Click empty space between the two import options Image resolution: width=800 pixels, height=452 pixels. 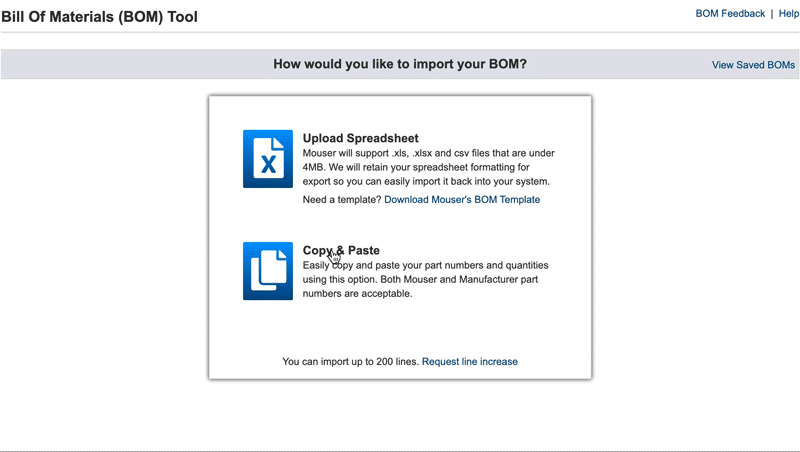[x=400, y=222]
